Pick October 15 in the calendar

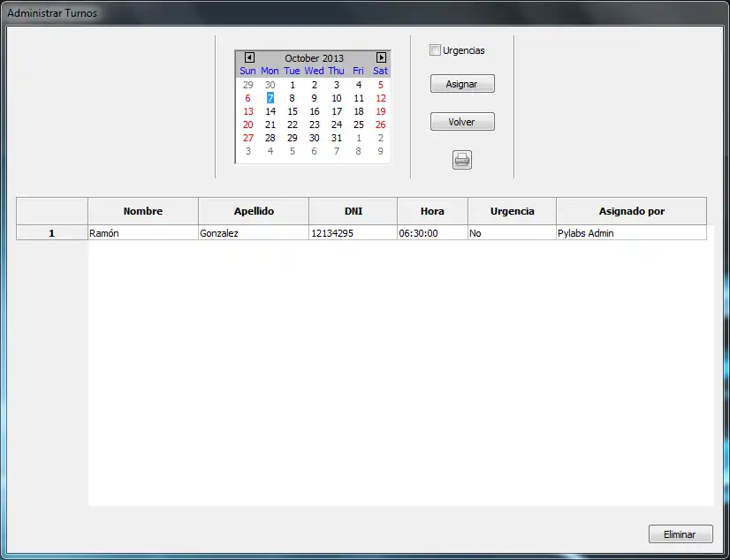coord(293,111)
